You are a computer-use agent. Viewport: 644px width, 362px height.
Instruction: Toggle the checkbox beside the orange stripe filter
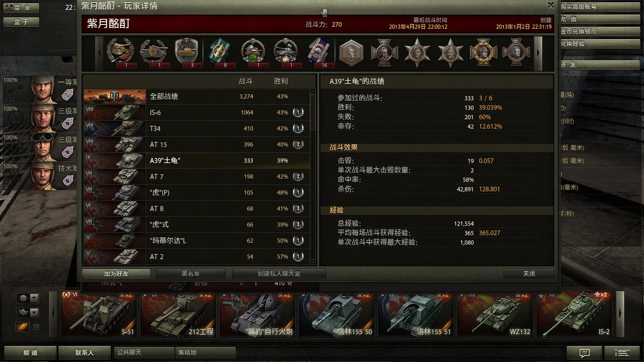pos(36,327)
